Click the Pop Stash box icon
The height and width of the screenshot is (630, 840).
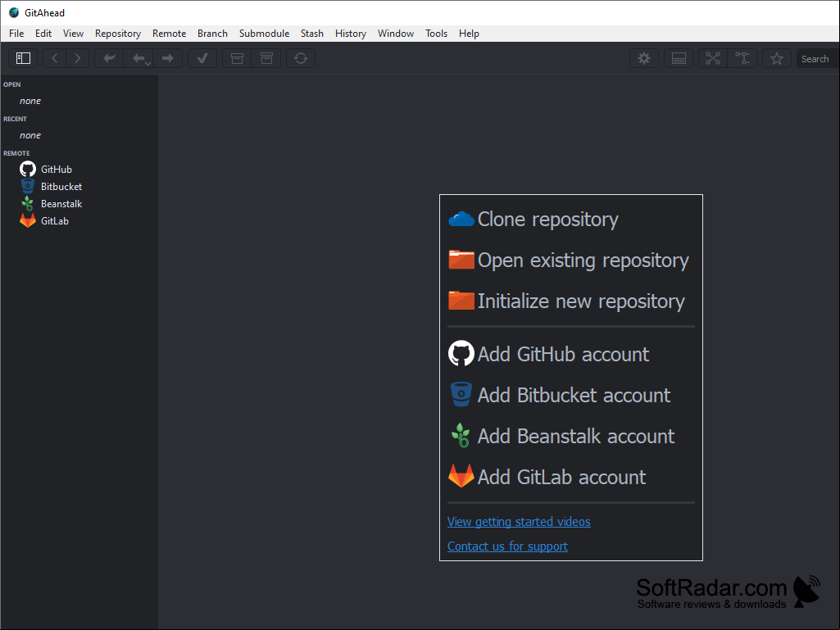tap(266, 58)
